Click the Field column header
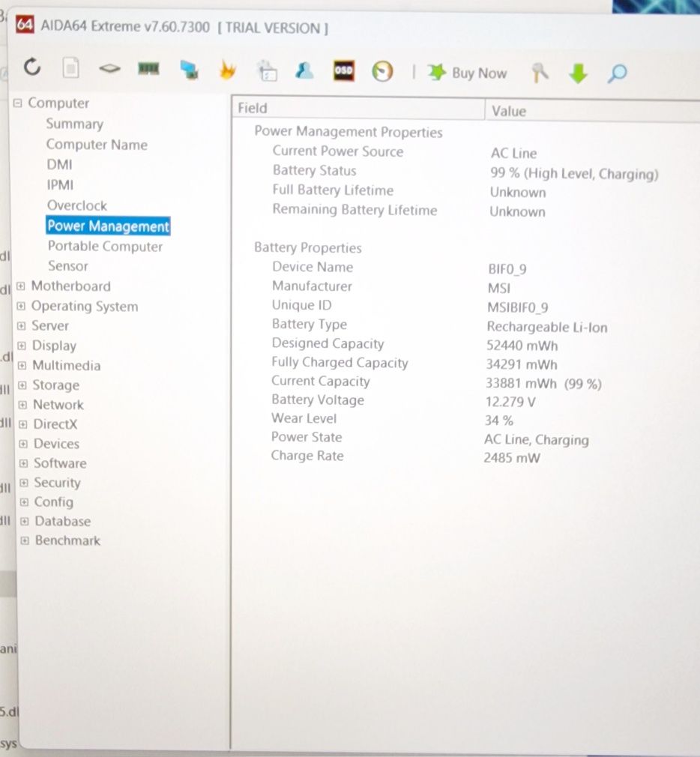Image resolution: width=700 pixels, height=757 pixels. (x=359, y=108)
